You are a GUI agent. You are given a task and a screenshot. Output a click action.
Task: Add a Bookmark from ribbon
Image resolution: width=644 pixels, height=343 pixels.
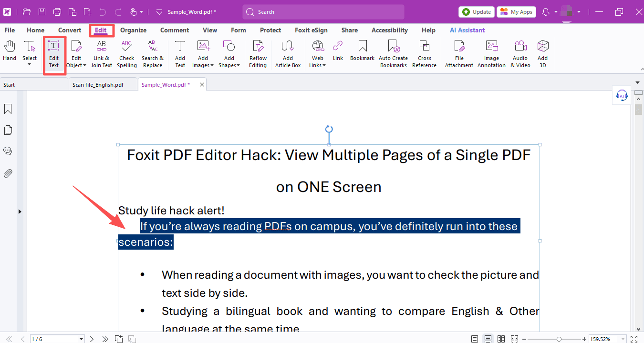(x=363, y=51)
